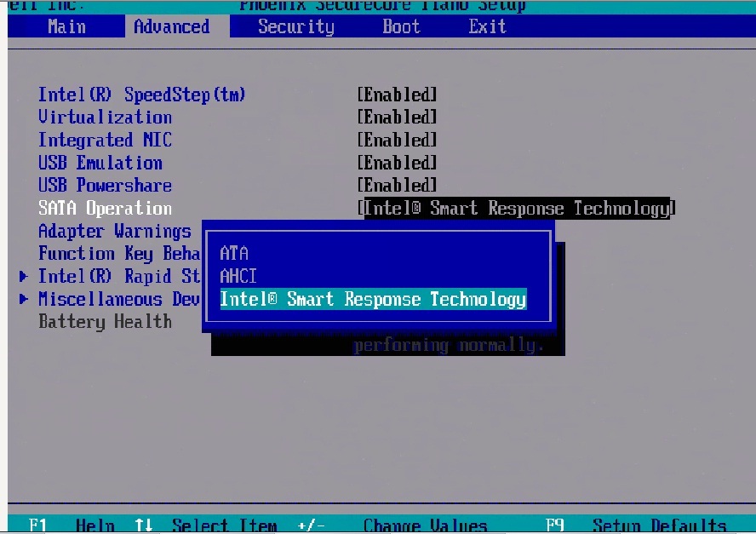756x534 pixels.
Task: Go to the Boot tab
Action: click(401, 26)
